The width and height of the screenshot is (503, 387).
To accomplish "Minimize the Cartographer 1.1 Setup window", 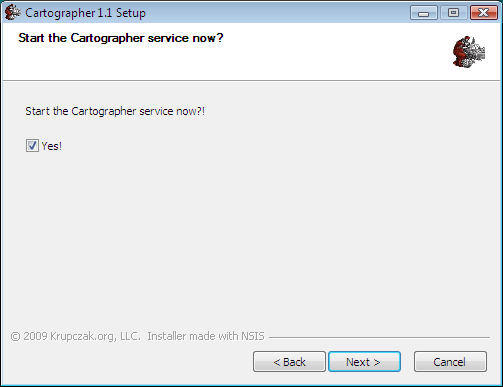I will [424, 13].
